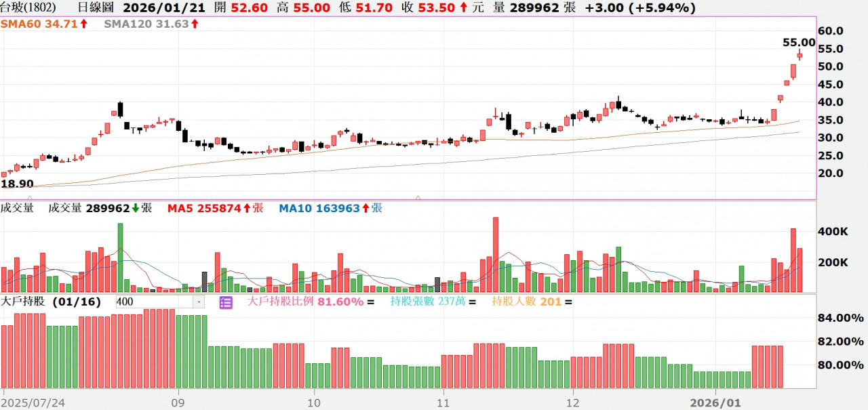Viewport: 868px width, 410px height.
Task: Click the purple list icon beside major-holder dropdown
Action: click(x=226, y=302)
